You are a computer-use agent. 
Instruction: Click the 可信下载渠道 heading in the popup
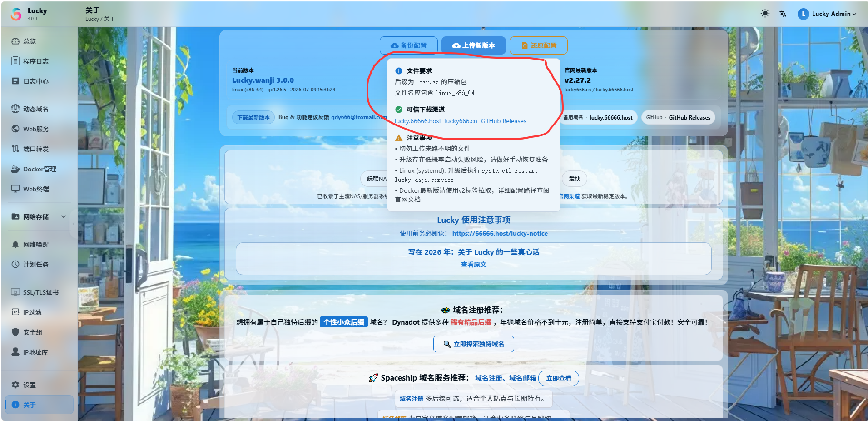click(x=426, y=110)
